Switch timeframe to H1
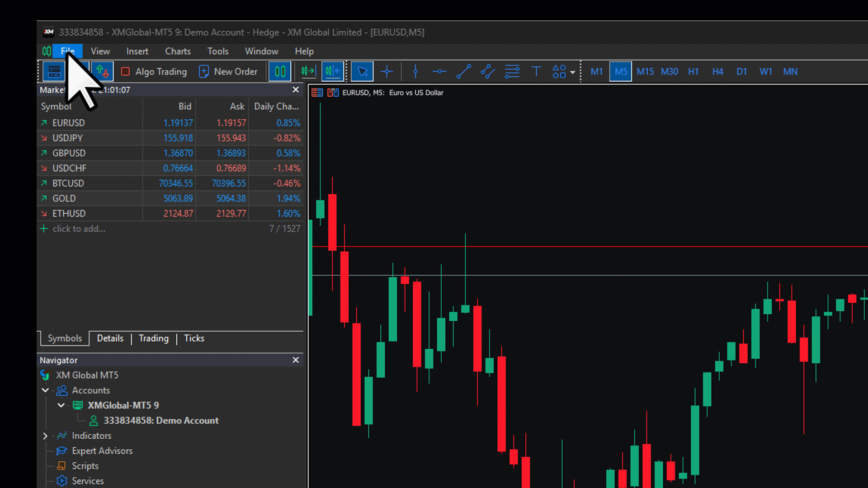This screenshot has height=488, width=868. pyautogui.click(x=693, y=71)
